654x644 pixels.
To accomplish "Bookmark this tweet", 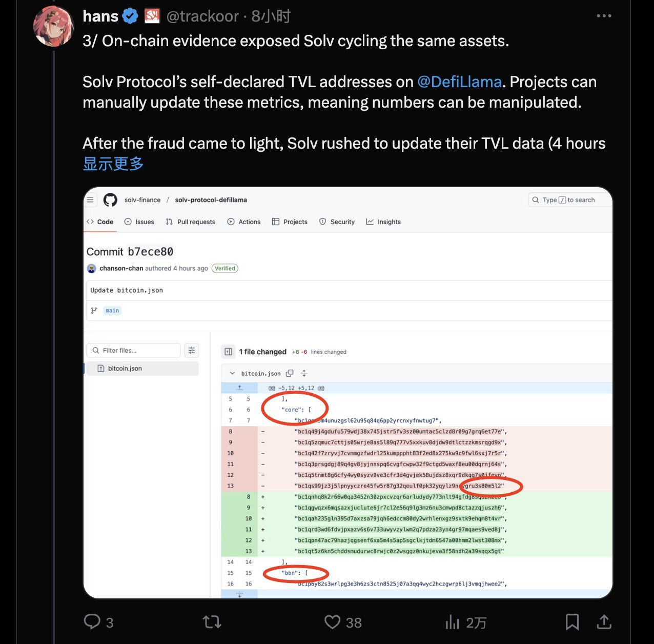I will [572, 622].
